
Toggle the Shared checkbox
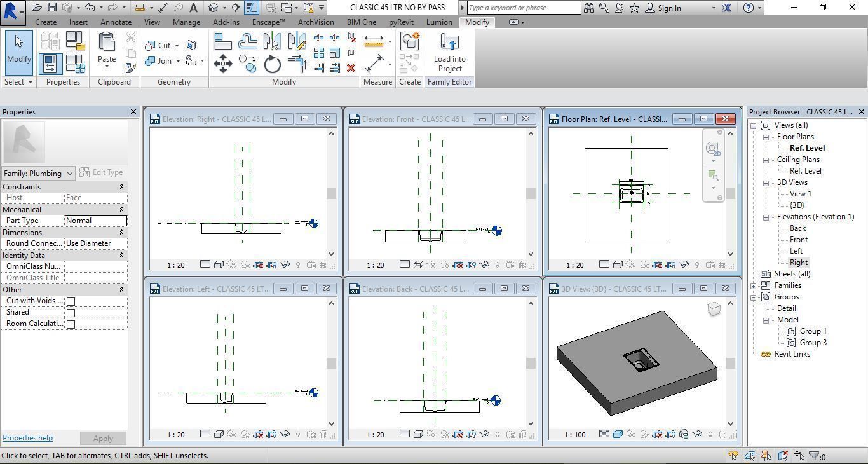pyautogui.click(x=71, y=313)
